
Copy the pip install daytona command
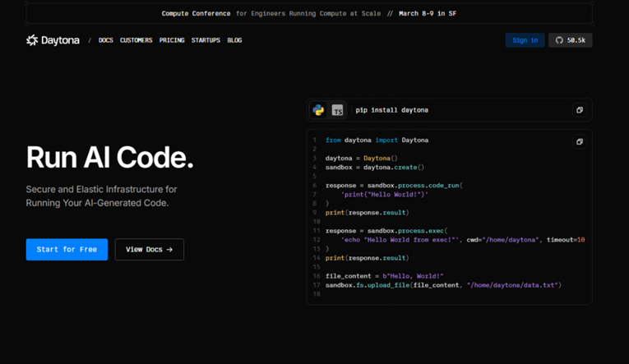[x=579, y=110]
